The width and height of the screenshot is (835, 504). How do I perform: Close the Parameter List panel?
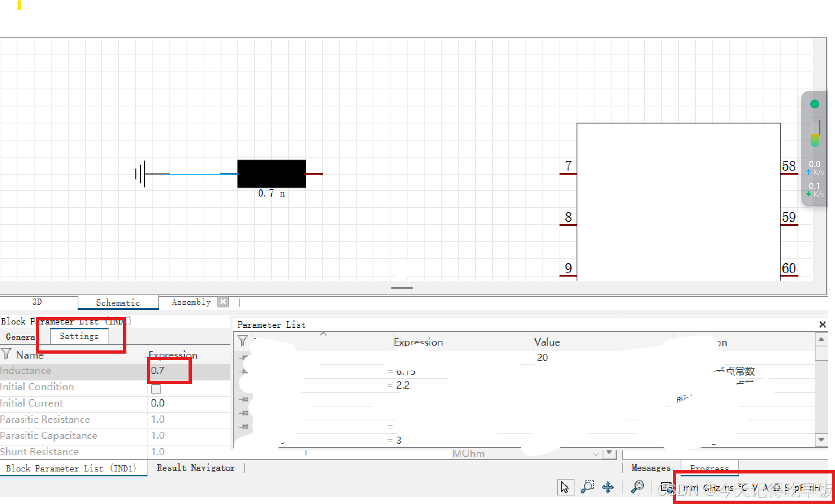coord(822,324)
